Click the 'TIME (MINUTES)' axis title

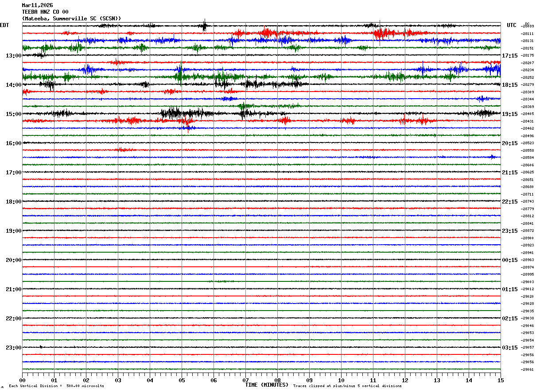(x=267, y=385)
